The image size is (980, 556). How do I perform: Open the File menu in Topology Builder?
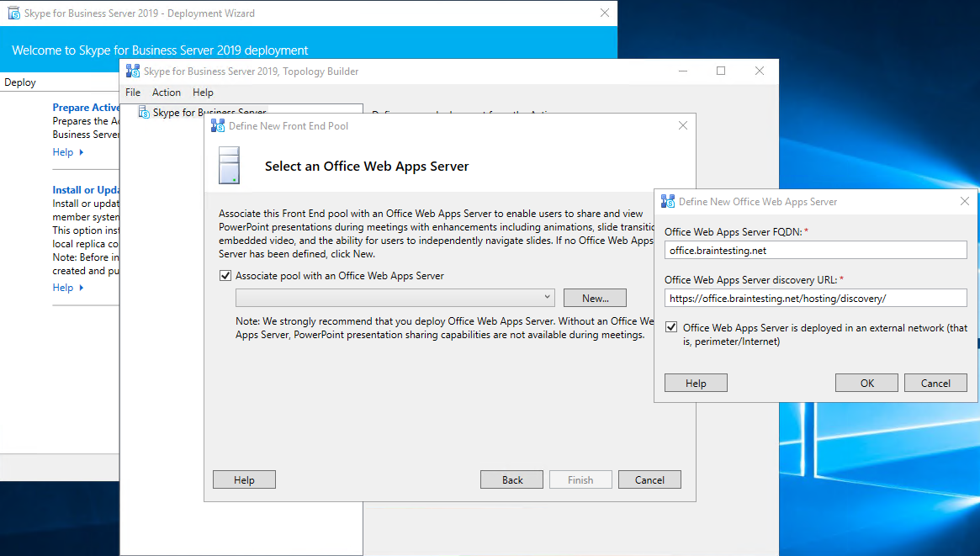pos(133,93)
